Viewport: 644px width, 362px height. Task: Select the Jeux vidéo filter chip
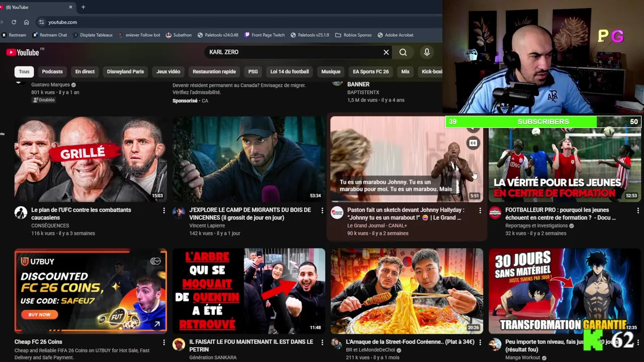coord(168,71)
